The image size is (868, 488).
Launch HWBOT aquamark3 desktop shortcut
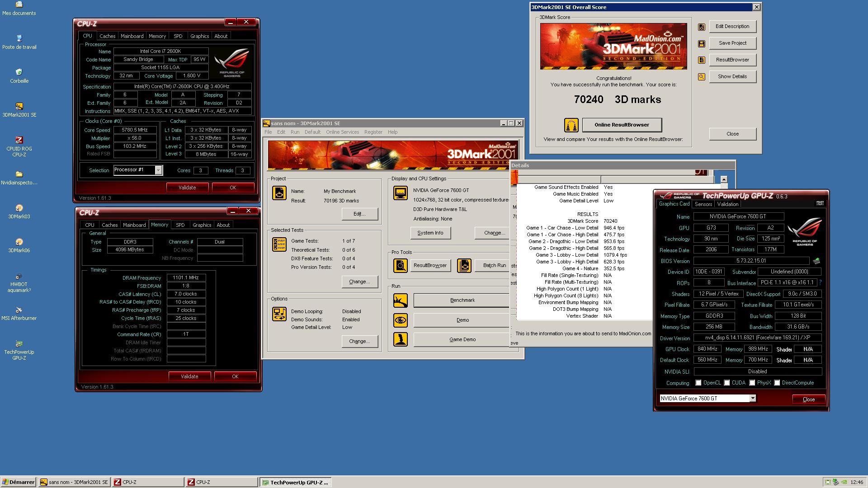[x=19, y=283]
